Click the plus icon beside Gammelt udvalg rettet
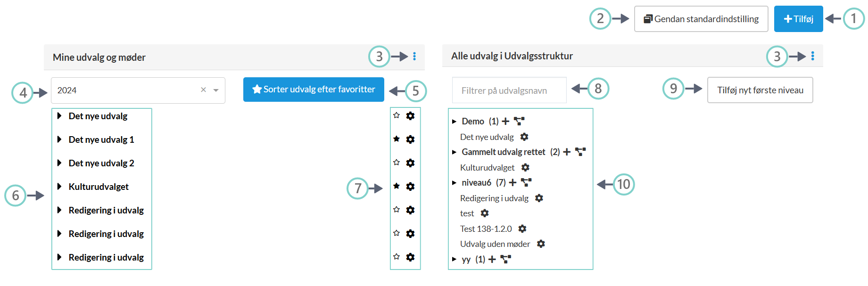 (x=567, y=152)
